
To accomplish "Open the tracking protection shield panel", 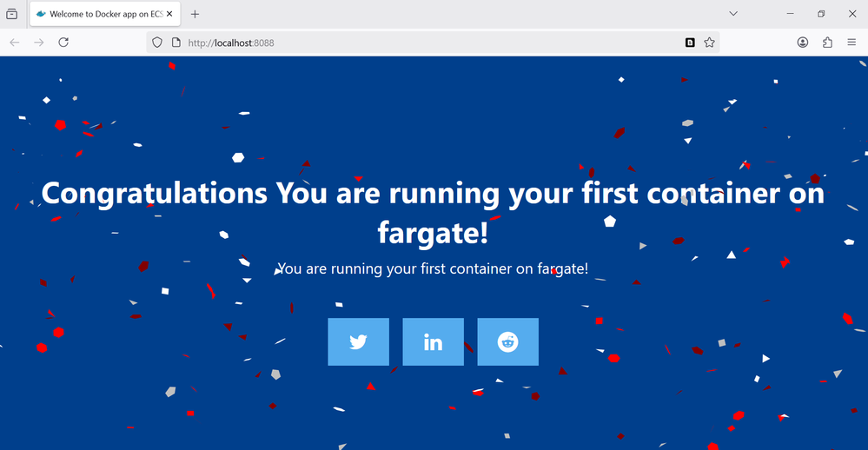I will [x=157, y=42].
